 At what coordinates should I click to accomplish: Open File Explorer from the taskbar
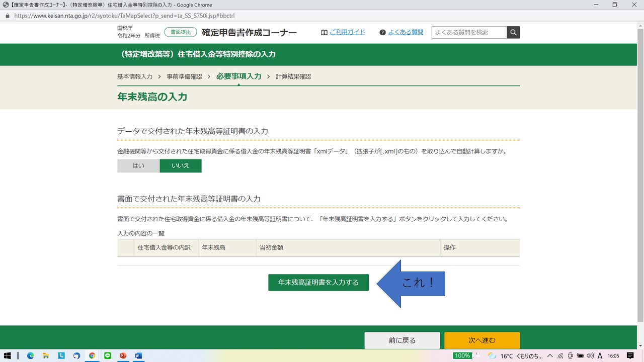(x=46, y=355)
